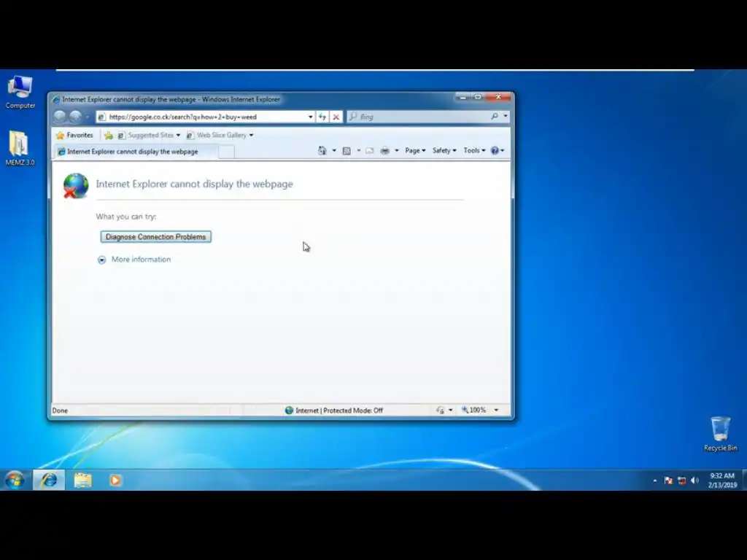
Task: Click Diagnose Connection Problems button
Action: (x=156, y=237)
